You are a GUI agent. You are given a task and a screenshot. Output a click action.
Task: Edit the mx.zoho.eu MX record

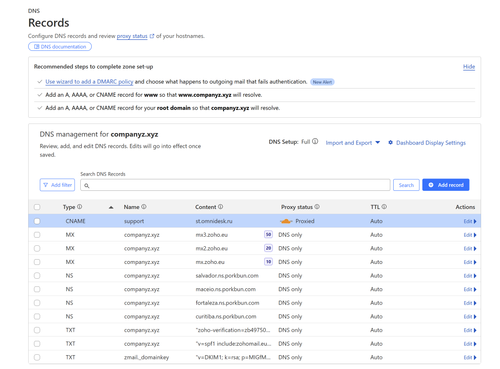[470, 262]
